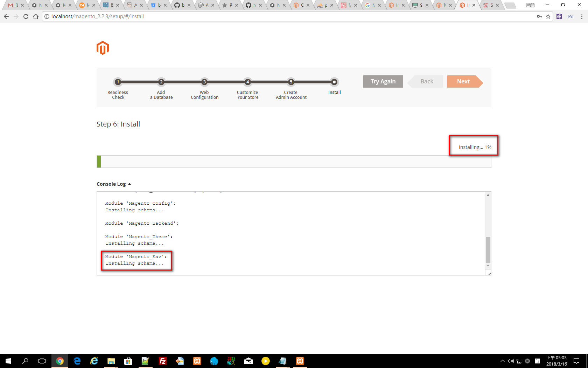The image size is (588, 368).
Task: Jump to step 3 Web Configuration
Action: click(x=204, y=82)
